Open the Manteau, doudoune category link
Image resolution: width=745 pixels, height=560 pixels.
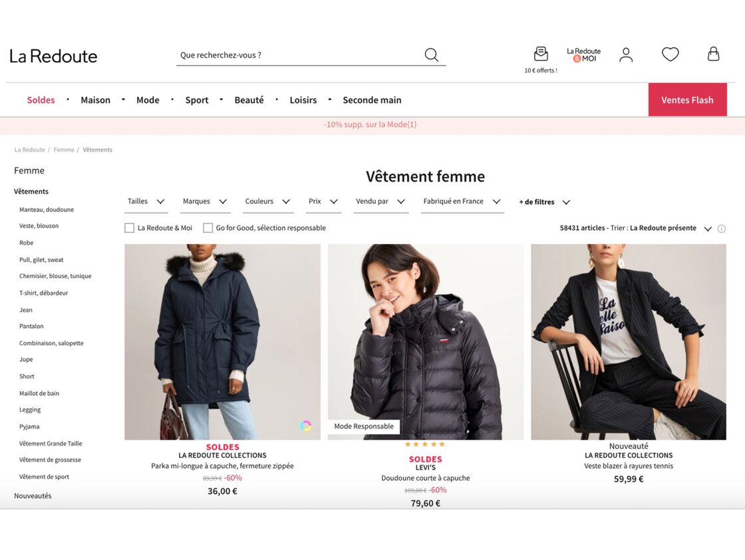click(x=47, y=210)
